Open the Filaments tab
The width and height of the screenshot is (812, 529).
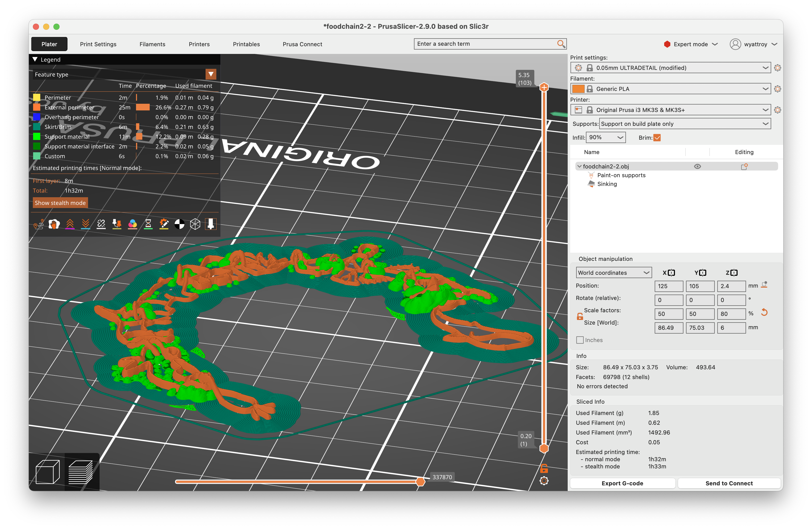[152, 44]
